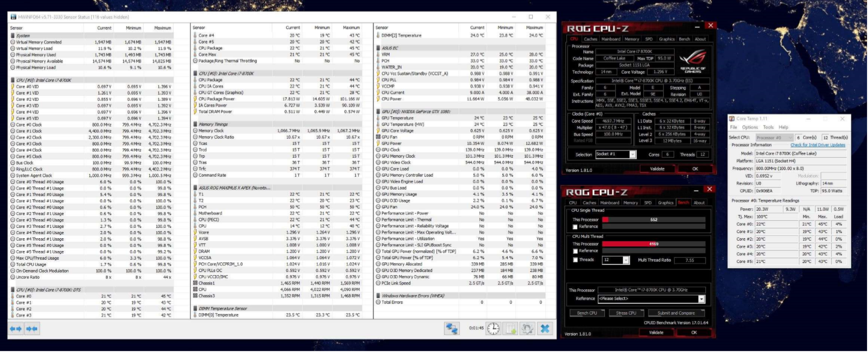Select the Uncore Ratio row
Viewport: 868px width, 354px height.
pyautogui.click(x=92, y=277)
